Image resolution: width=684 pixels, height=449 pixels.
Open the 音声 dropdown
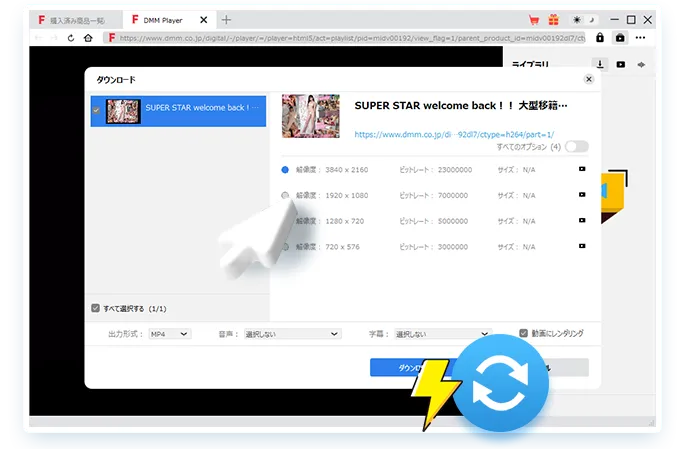pos(292,334)
